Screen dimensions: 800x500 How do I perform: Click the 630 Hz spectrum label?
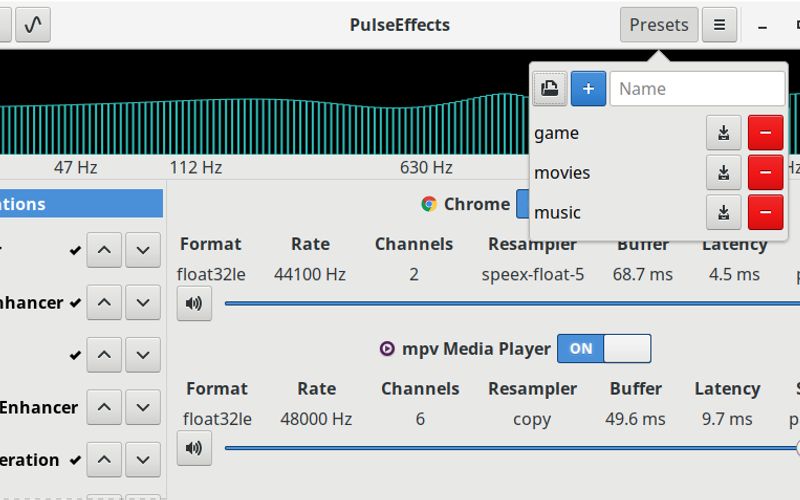[426, 167]
